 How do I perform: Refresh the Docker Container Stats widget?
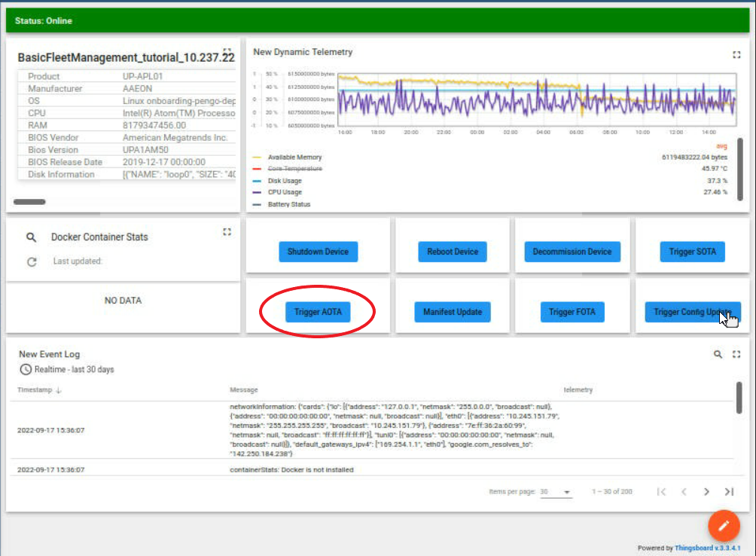pos(32,261)
